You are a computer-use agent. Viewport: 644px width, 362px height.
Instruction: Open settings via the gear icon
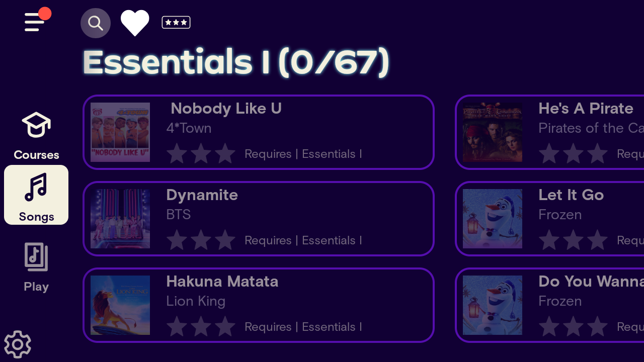point(18,344)
